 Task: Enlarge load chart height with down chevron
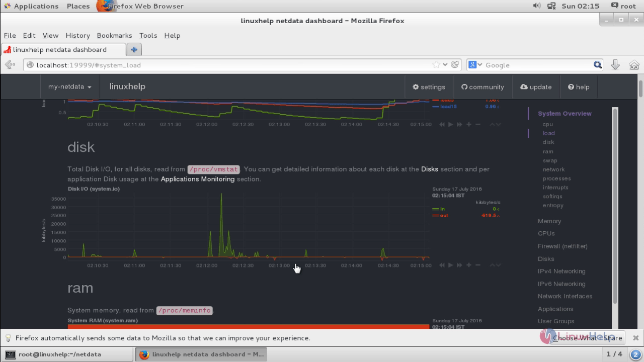498,124
